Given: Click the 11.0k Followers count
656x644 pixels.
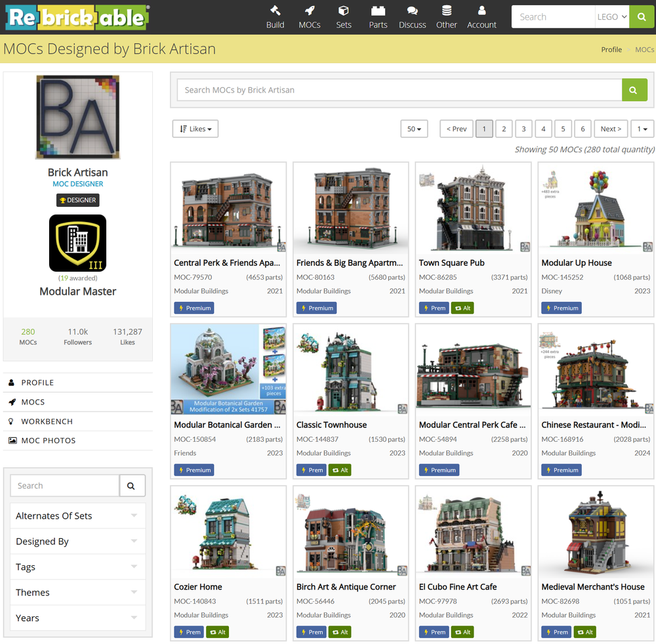Looking at the screenshot, I should [78, 337].
